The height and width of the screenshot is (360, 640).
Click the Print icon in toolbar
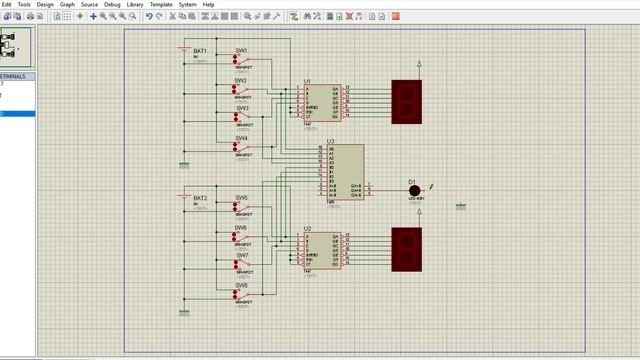30,16
